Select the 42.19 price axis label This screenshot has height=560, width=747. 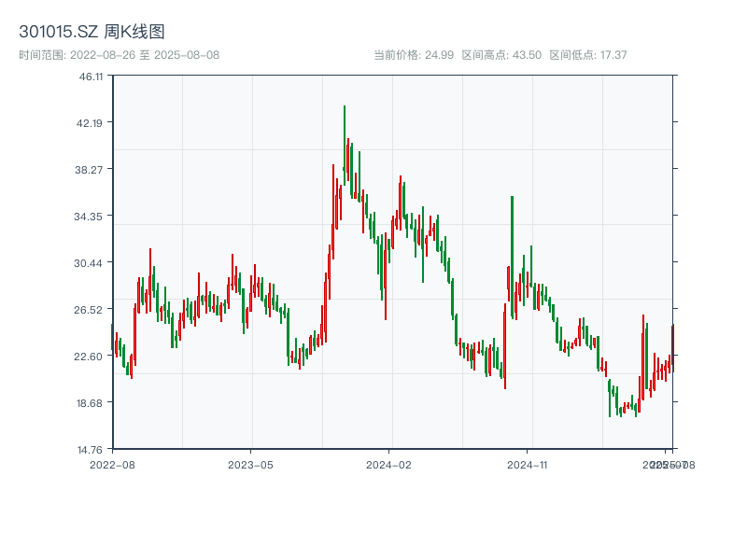[x=91, y=123]
